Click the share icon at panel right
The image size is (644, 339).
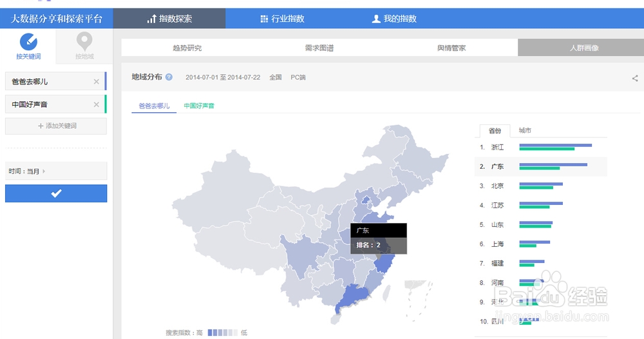pyautogui.click(x=635, y=78)
